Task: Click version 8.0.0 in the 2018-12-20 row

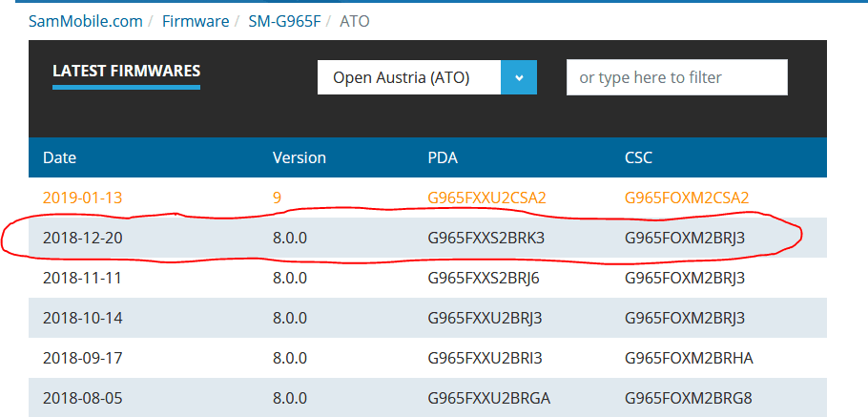Action: 290,239
